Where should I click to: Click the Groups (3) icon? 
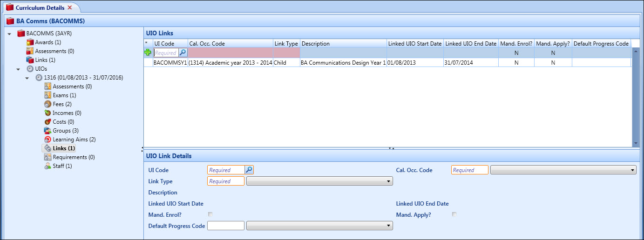47,131
